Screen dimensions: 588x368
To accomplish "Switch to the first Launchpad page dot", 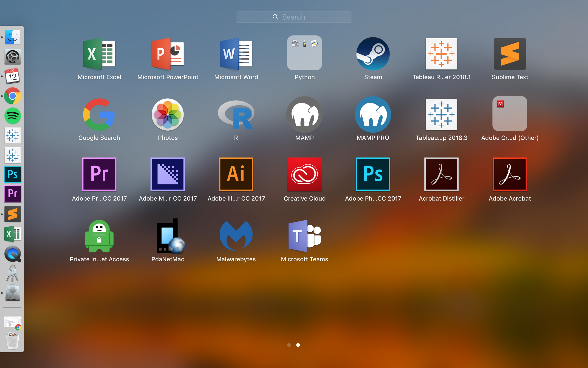I will pos(289,345).
